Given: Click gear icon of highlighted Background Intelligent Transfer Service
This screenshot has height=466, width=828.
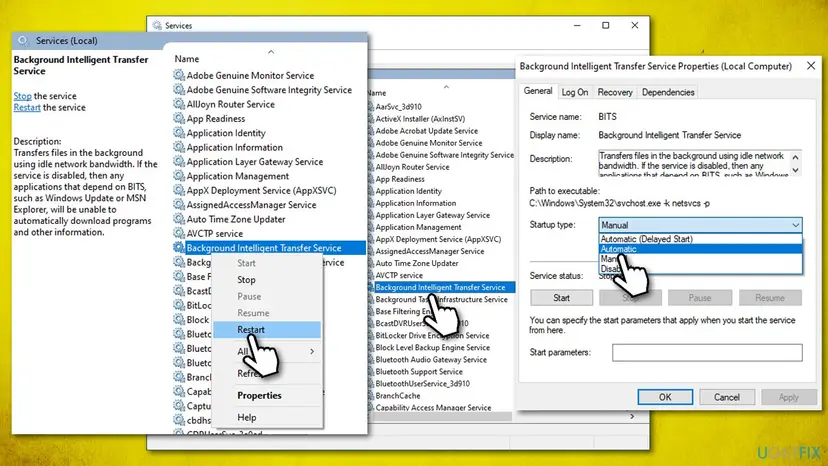Looking at the screenshot, I should (x=179, y=247).
